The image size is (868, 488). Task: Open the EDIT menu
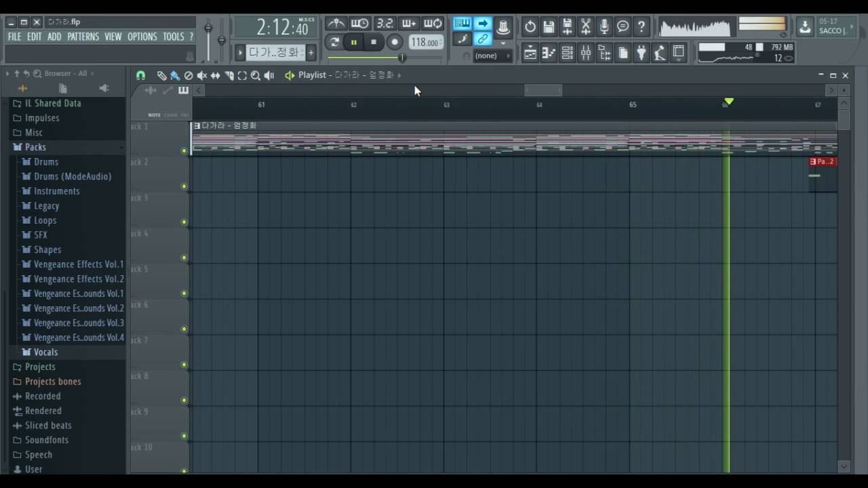point(35,37)
